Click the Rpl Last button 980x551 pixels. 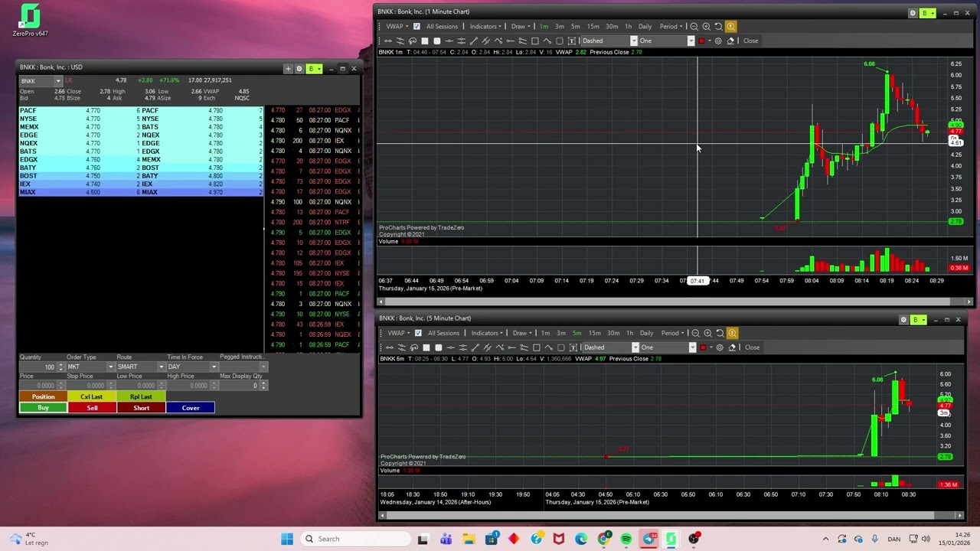pos(141,397)
